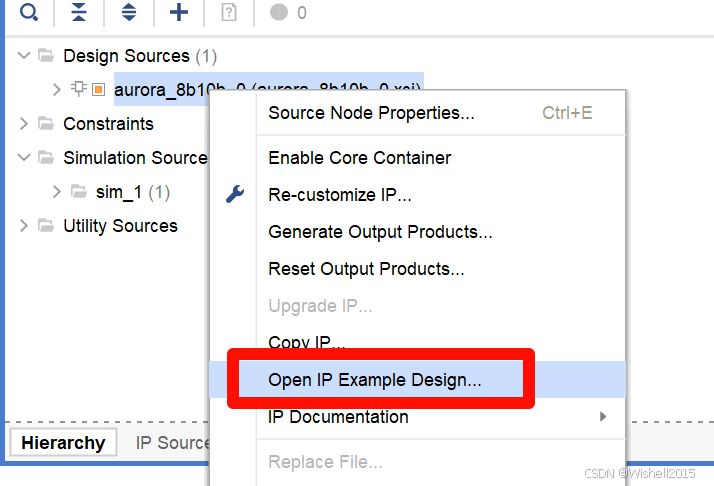Select the Constraints row

(x=108, y=123)
